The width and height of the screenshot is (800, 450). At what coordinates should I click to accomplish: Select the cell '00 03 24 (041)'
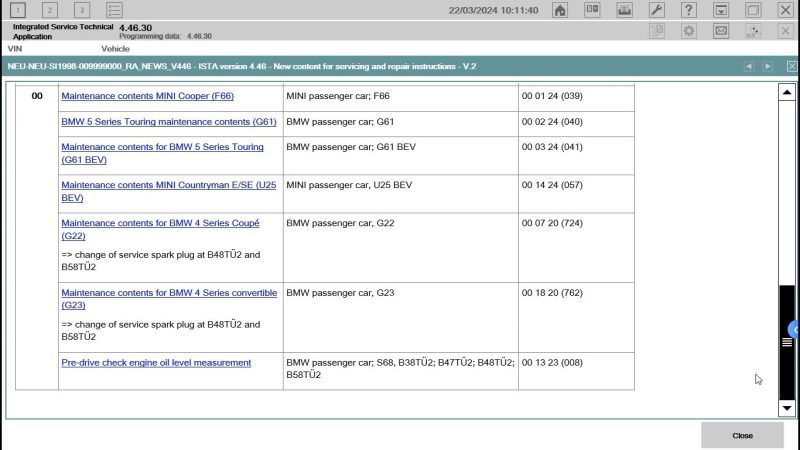577,156
